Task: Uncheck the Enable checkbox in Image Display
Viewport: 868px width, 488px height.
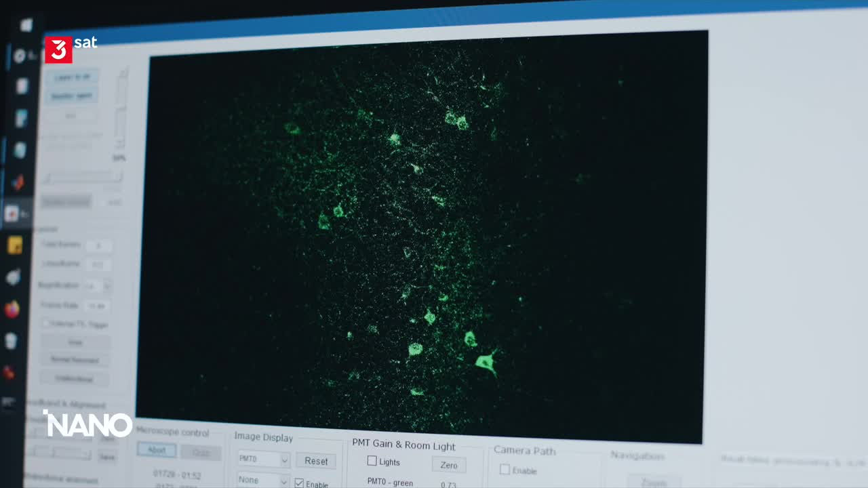Action: pos(299,483)
